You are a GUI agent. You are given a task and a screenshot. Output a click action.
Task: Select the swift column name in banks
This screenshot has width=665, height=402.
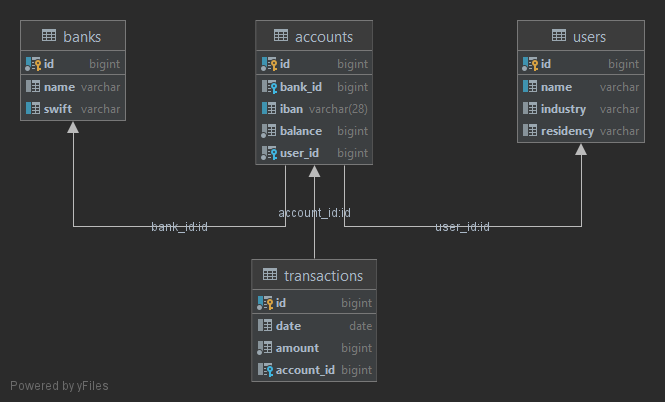(58, 109)
